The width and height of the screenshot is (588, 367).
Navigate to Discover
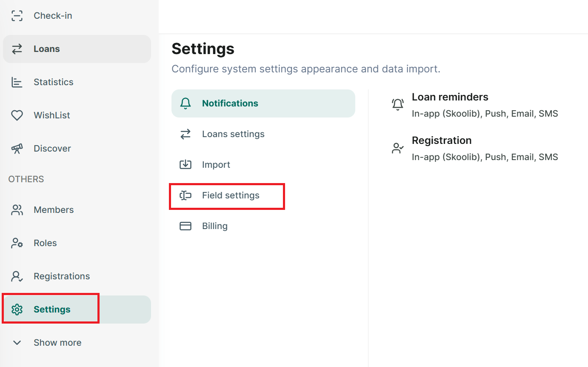pos(77,149)
